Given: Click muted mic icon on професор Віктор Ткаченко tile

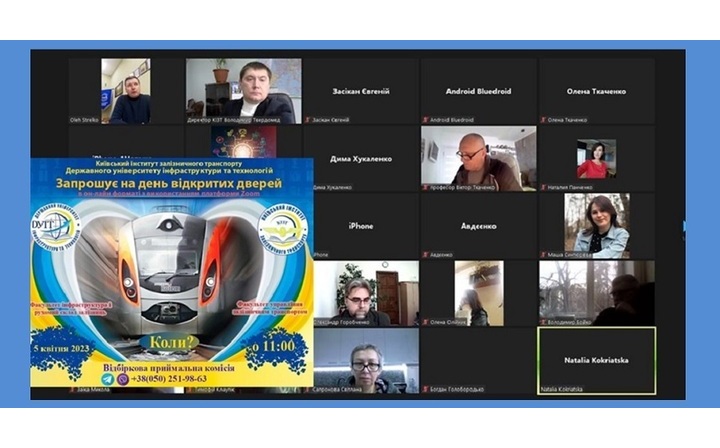Looking at the screenshot, I should click(426, 187).
